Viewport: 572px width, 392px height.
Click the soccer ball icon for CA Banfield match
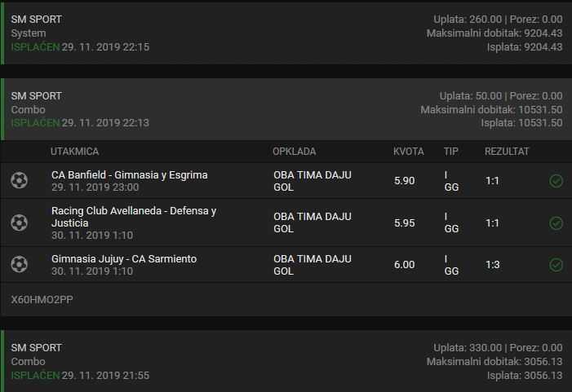(x=19, y=180)
